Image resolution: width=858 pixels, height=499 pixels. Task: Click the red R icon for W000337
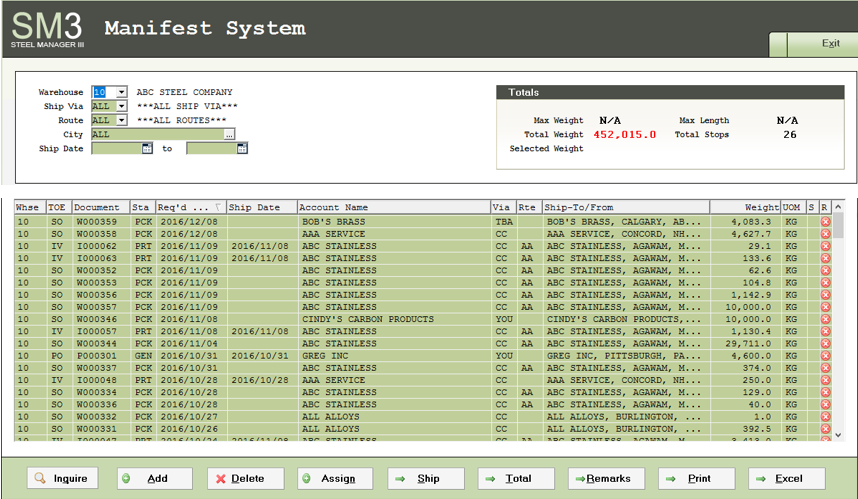pyautogui.click(x=825, y=368)
